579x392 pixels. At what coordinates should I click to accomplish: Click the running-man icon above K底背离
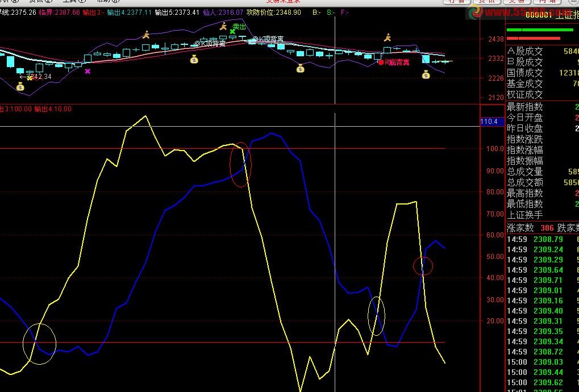pos(388,37)
